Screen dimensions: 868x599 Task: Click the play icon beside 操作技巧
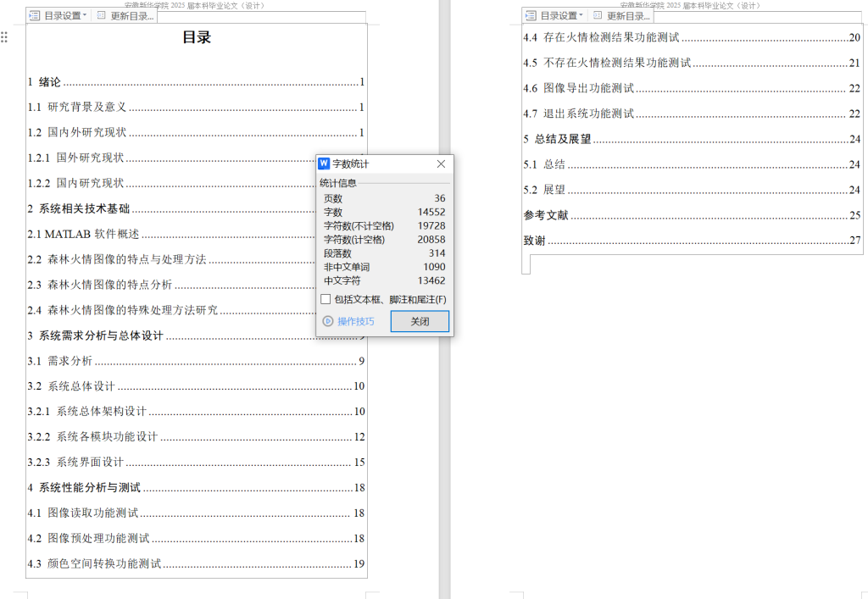coord(326,321)
